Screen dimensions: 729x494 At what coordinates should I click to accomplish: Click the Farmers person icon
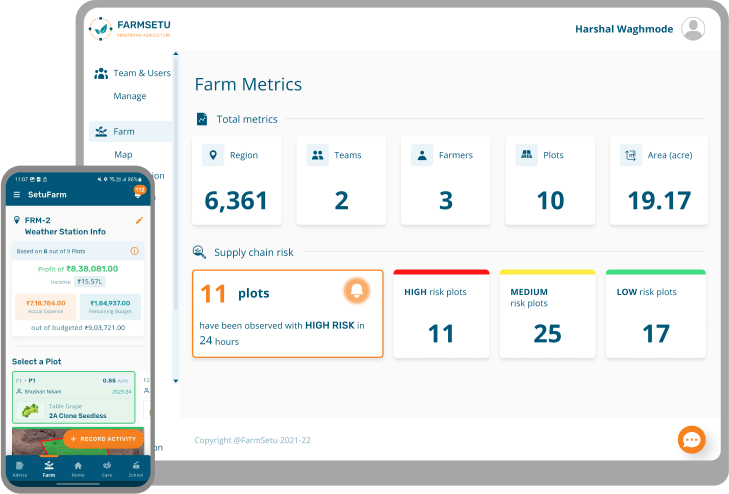click(x=421, y=155)
